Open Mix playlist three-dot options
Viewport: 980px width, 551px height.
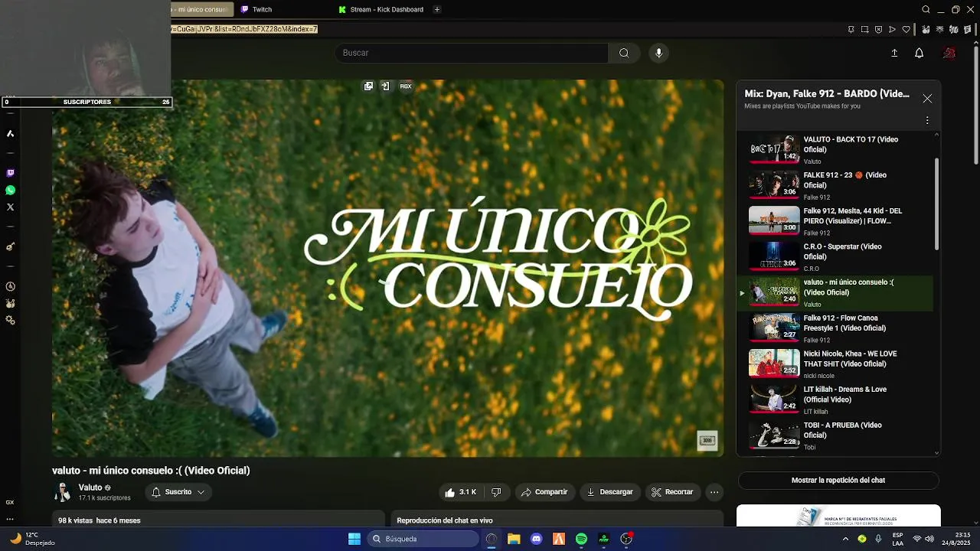coord(927,120)
